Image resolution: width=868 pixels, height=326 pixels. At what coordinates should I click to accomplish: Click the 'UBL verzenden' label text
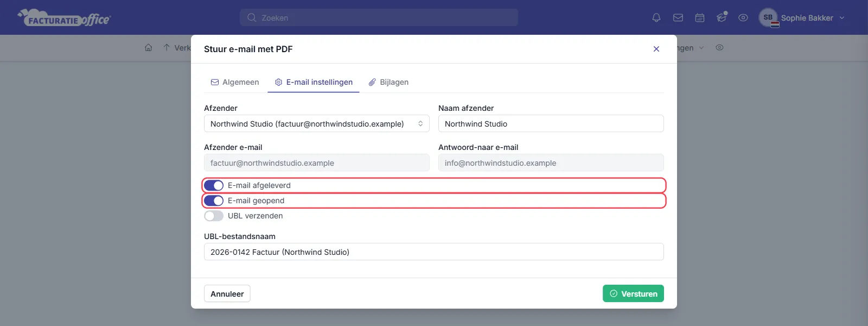[255, 216]
